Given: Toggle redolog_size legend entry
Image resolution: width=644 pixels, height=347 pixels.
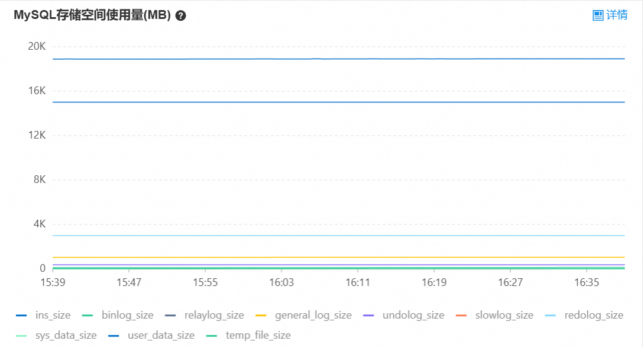Looking at the screenshot, I should (584, 316).
